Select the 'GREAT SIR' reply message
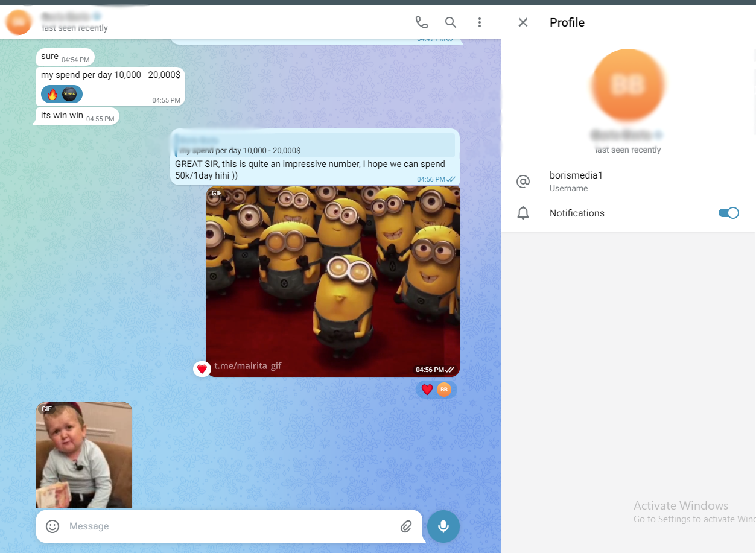Viewport: 756px width, 553px height. tap(315, 157)
